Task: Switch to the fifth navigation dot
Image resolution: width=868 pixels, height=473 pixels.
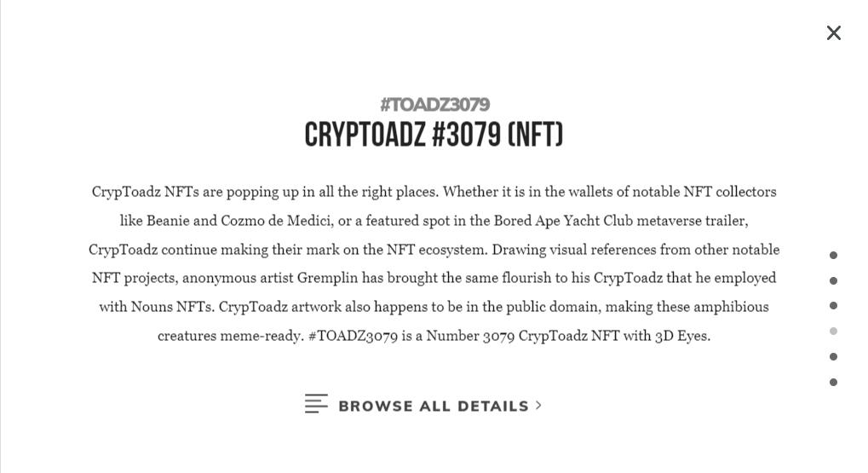Action: pos(833,356)
